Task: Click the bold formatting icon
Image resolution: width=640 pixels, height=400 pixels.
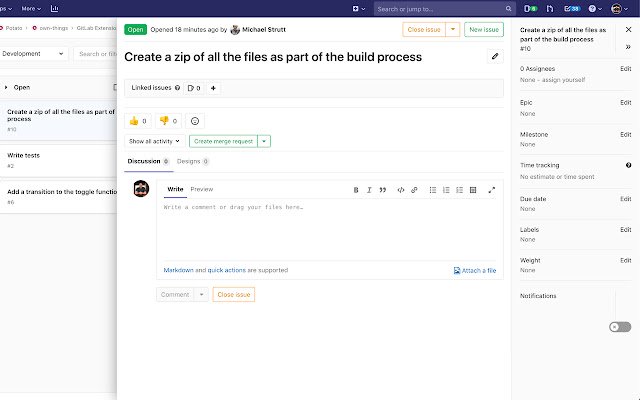Action: (x=356, y=190)
